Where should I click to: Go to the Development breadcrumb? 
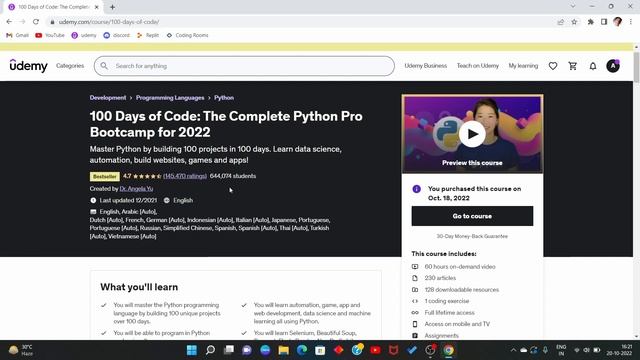tap(108, 98)
